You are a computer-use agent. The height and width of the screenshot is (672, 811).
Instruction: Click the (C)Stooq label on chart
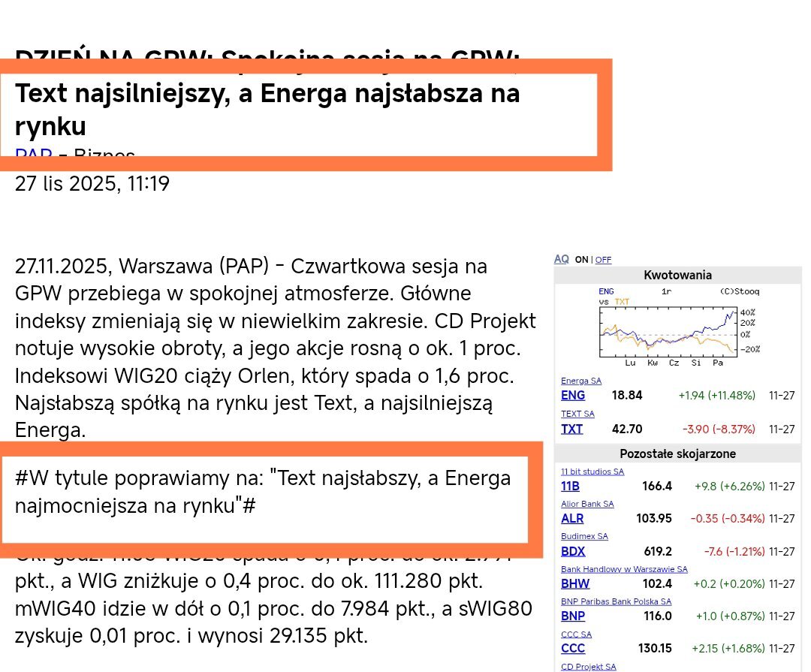pos(740,291)
